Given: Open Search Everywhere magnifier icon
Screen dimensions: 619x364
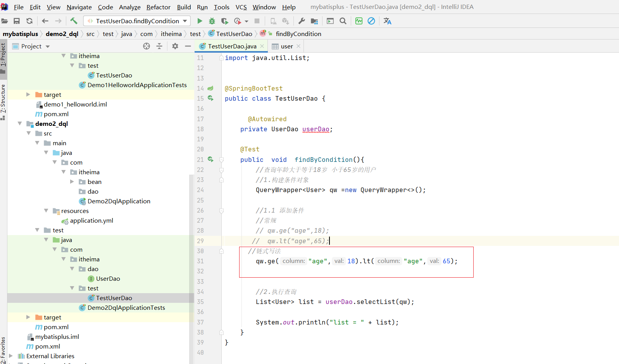Looking at the screenshot, I should click(343, 21).
